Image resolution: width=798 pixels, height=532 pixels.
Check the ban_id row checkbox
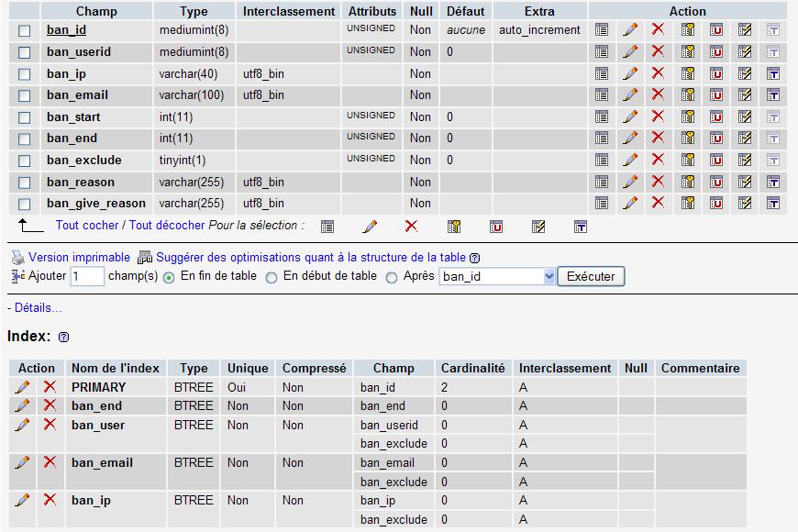point(25,31)
